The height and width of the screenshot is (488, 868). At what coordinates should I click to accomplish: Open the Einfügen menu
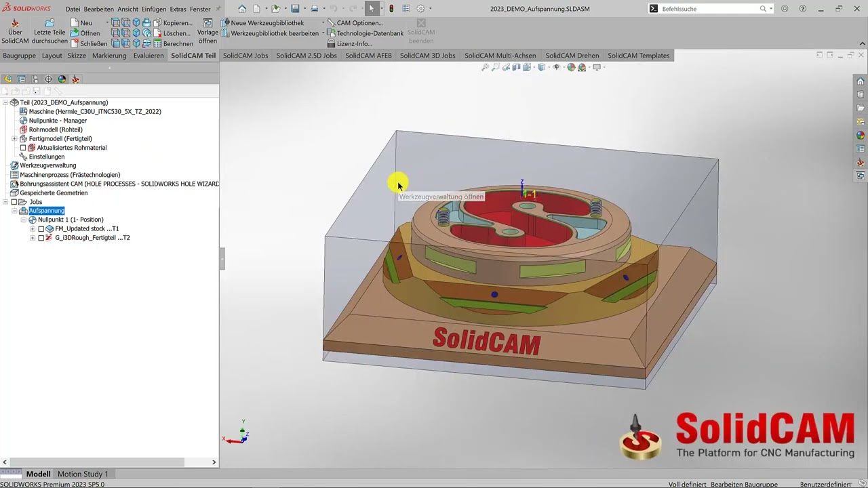154,9
